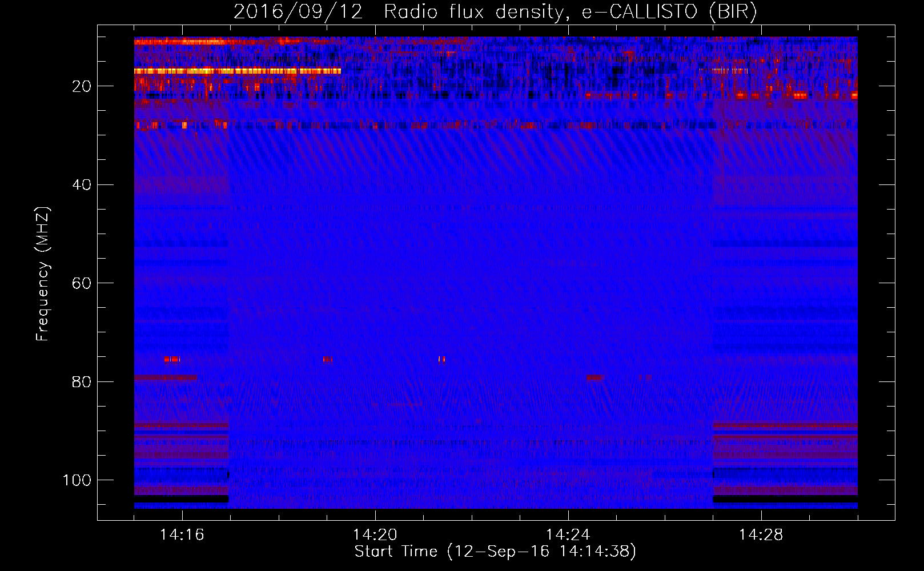Click the 40 MHz frequency tick label
The image size is (924, 571).
(82, 185)
